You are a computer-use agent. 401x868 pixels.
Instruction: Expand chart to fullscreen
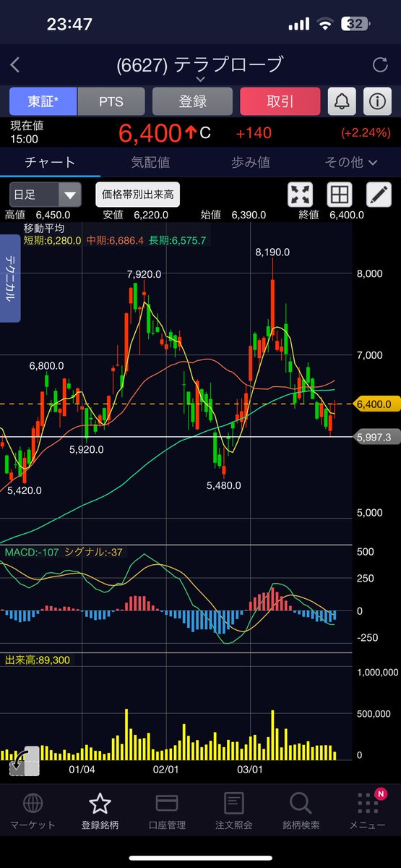coord(300,195)
